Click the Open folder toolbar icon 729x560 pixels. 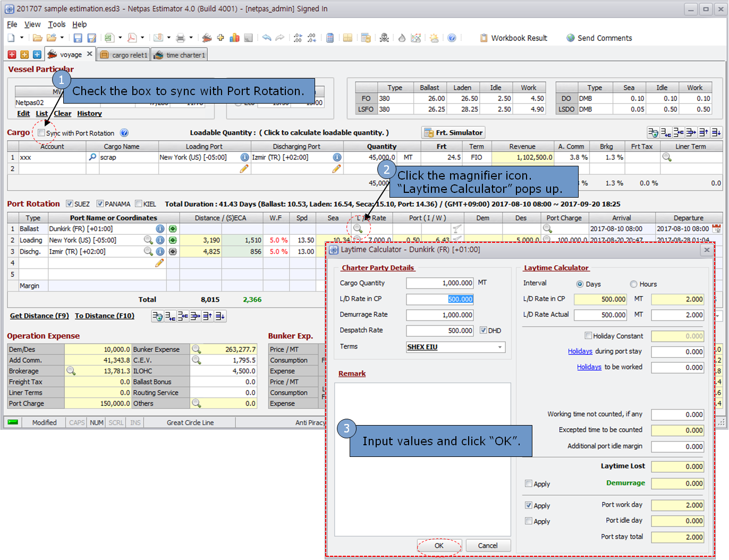(x=37, y=38)
